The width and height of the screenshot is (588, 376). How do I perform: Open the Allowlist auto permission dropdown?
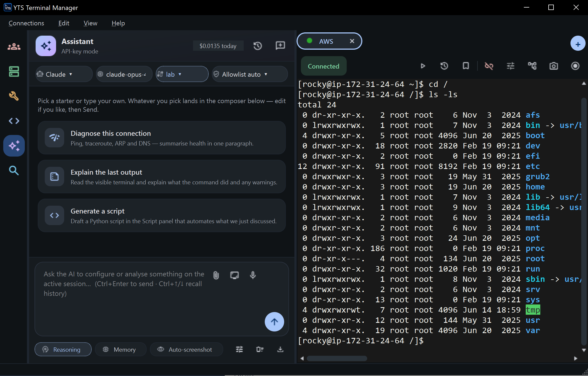[250, 74]
